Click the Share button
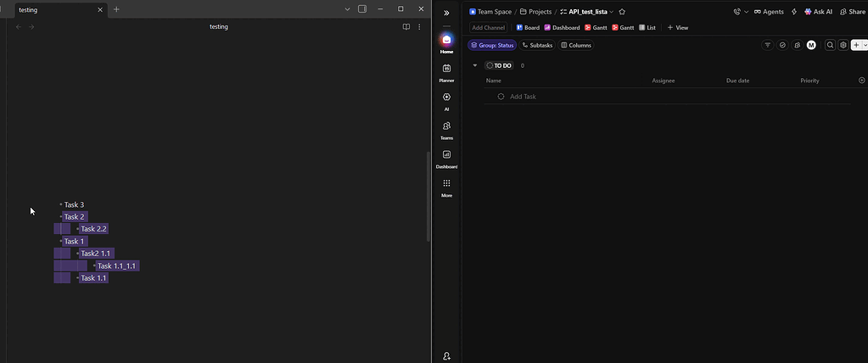The image size is (868, 363). [x=852, y=12]
